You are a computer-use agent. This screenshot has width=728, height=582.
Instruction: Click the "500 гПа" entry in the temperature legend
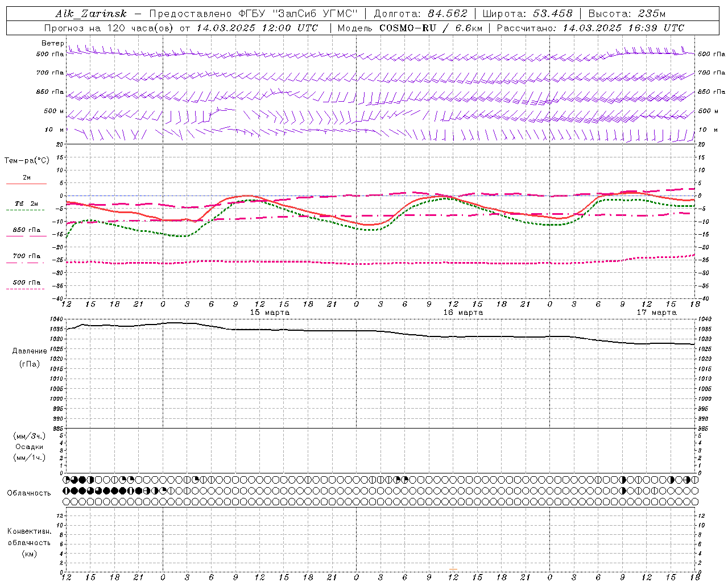tap(26, 282)
